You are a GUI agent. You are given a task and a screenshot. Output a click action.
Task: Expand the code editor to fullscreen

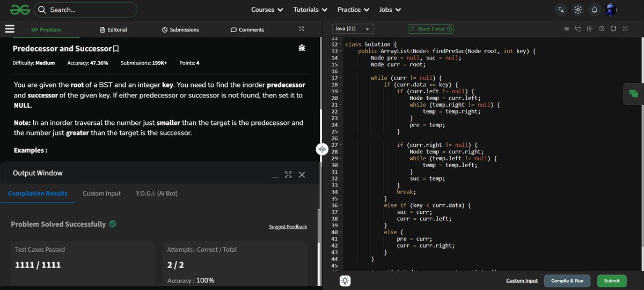[625, 28]
